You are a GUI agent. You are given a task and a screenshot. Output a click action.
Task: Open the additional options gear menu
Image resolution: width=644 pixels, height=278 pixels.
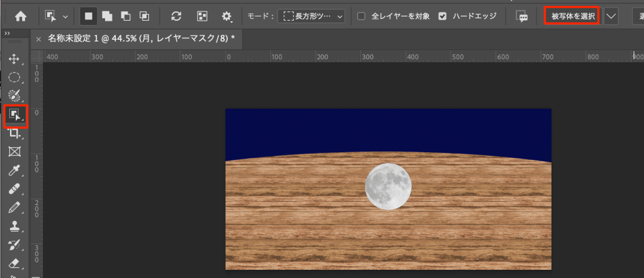(226, 16)
